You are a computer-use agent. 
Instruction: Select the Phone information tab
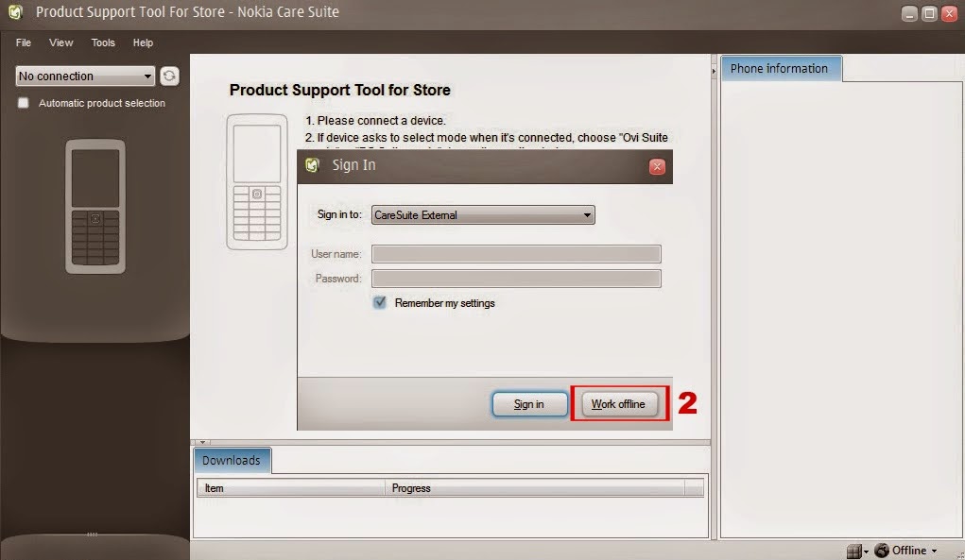[x=780, y=68]
